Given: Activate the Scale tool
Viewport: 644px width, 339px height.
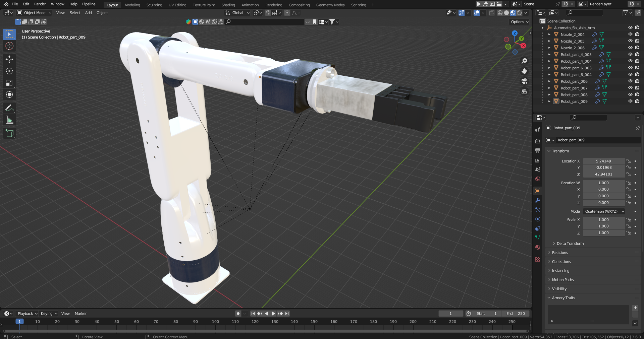Looking at the screenshot, I should click(9, 83).
